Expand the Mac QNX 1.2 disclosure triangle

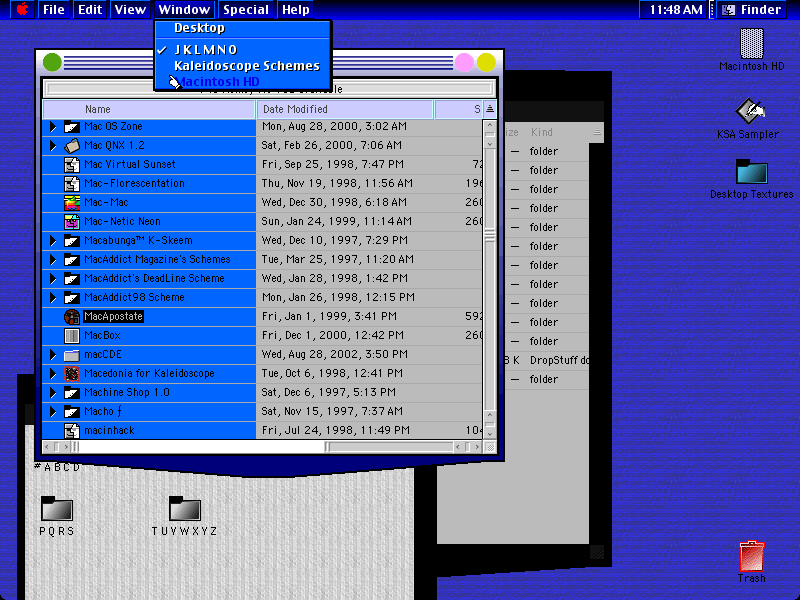tap(53, 145)
